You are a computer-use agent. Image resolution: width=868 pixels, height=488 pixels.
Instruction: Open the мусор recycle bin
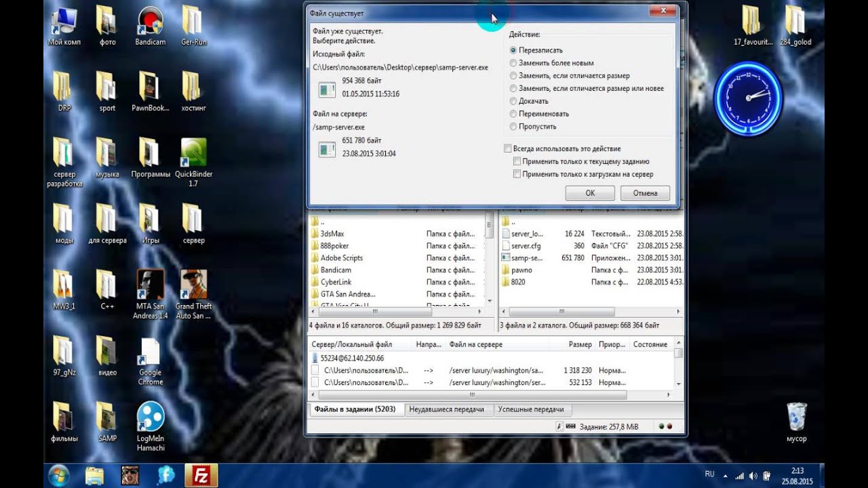pyautogui.click(x=796, y=422)
